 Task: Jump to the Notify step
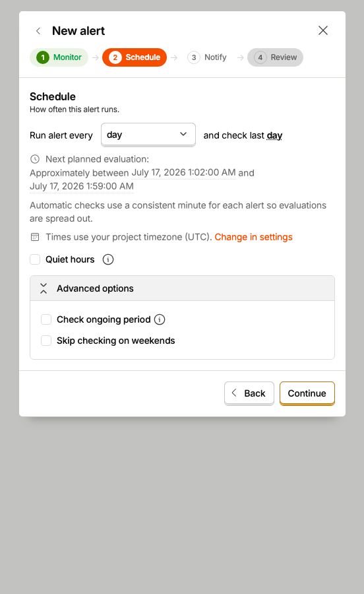pos(207,57)
